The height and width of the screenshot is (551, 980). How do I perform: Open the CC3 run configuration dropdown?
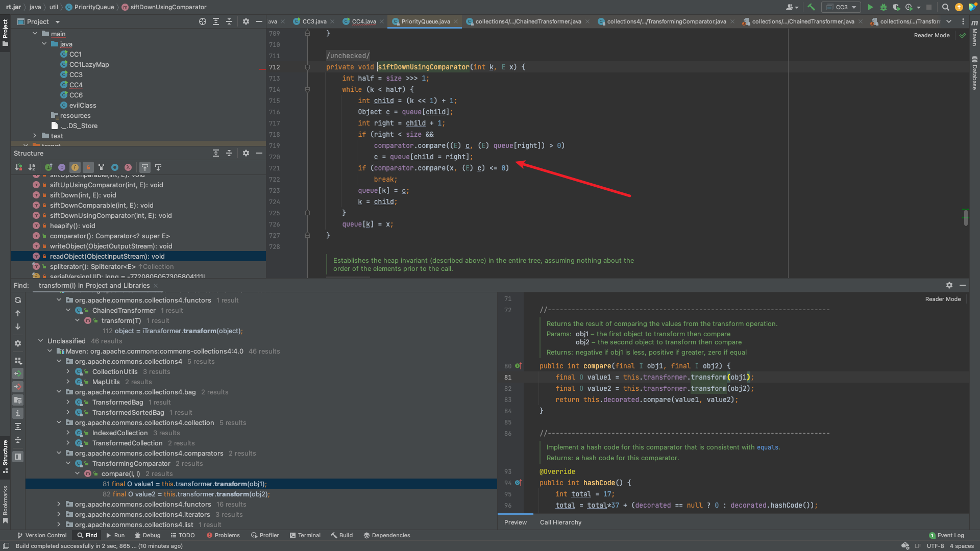(x=841, y=7)
